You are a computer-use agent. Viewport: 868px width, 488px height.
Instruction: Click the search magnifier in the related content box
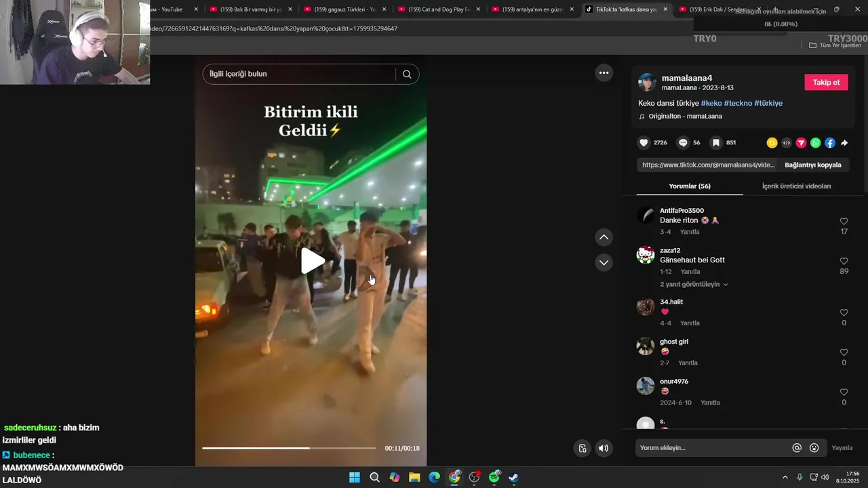407,75
